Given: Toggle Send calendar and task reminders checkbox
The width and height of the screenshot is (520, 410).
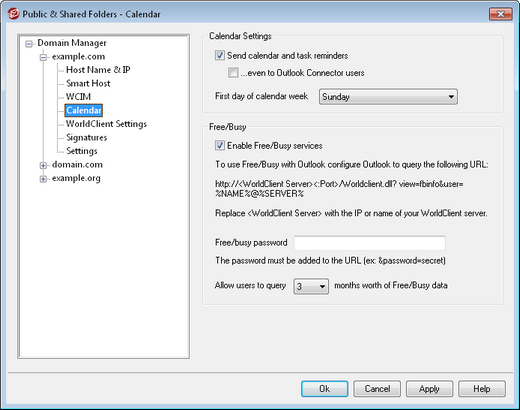Looking at the screenshot, I should point(220,55).
